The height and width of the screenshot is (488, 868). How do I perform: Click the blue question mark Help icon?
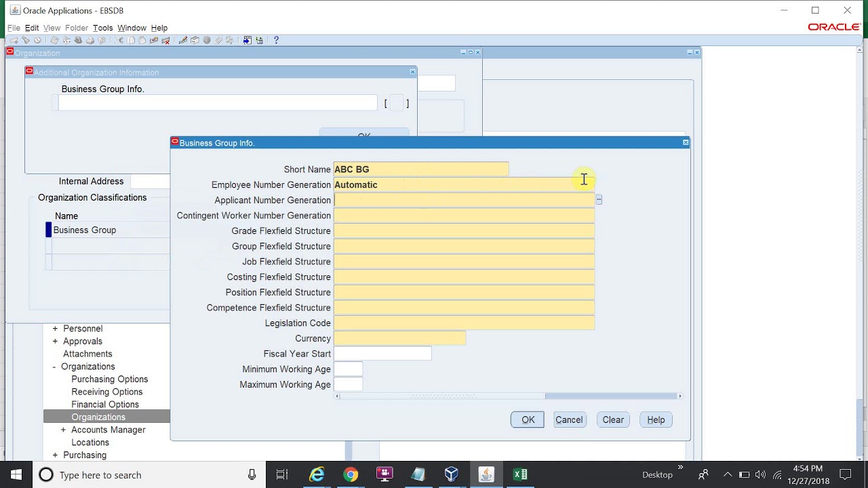tap(276, 40)
